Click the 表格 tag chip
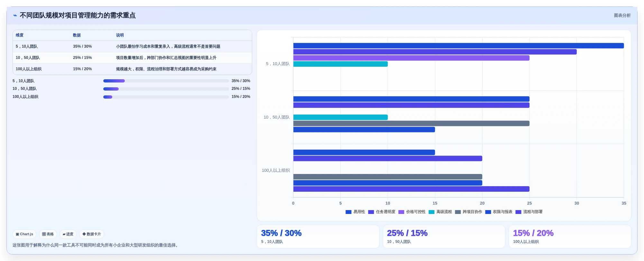 click(48, 234)
